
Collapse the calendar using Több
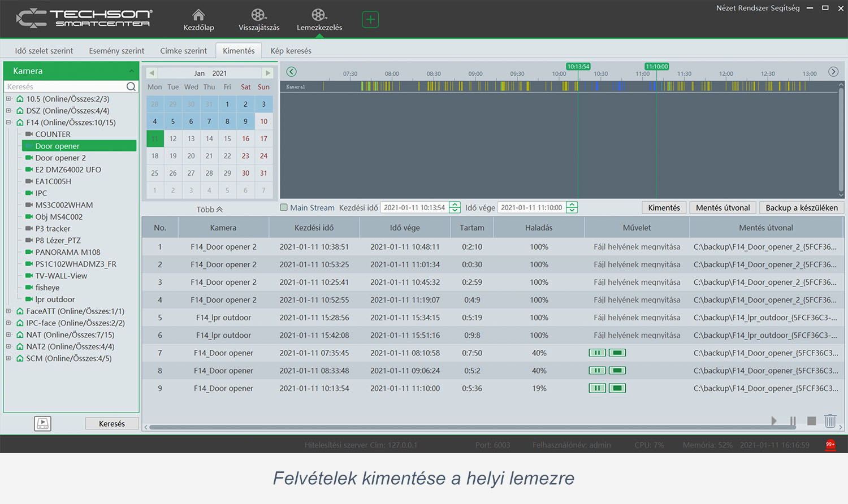[209, 210]
